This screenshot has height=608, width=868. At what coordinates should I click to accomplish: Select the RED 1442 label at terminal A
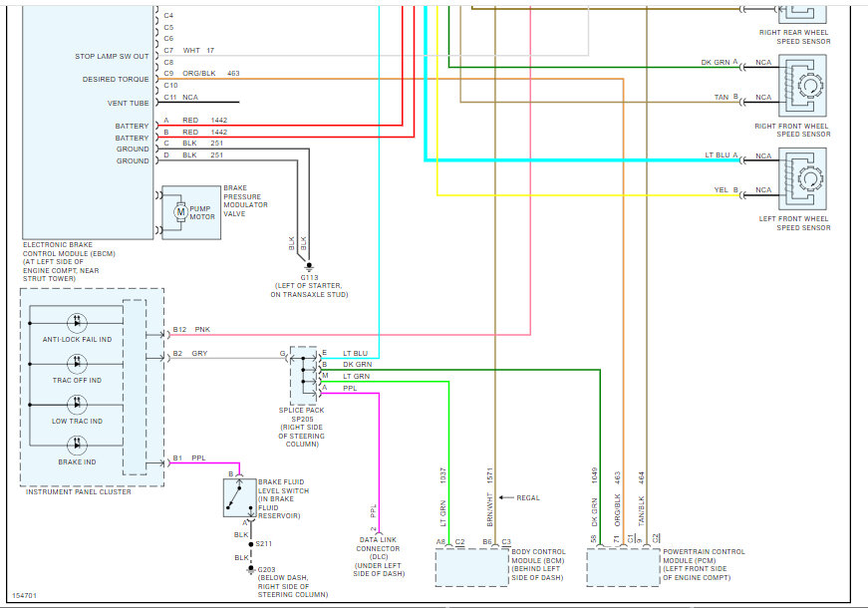[x=205, y=121]
